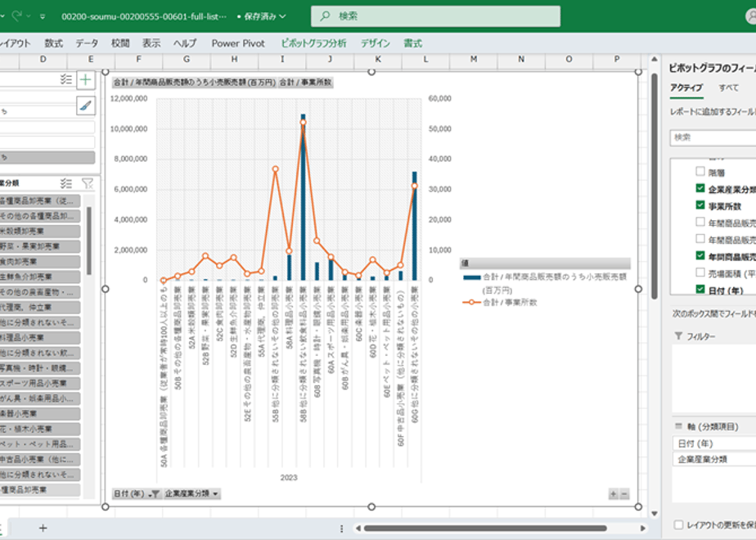Select スポーツ用品小売業 slicer item
Viewport: 756px width, 540px height.
pyautogui.click(x=39, y=383)
